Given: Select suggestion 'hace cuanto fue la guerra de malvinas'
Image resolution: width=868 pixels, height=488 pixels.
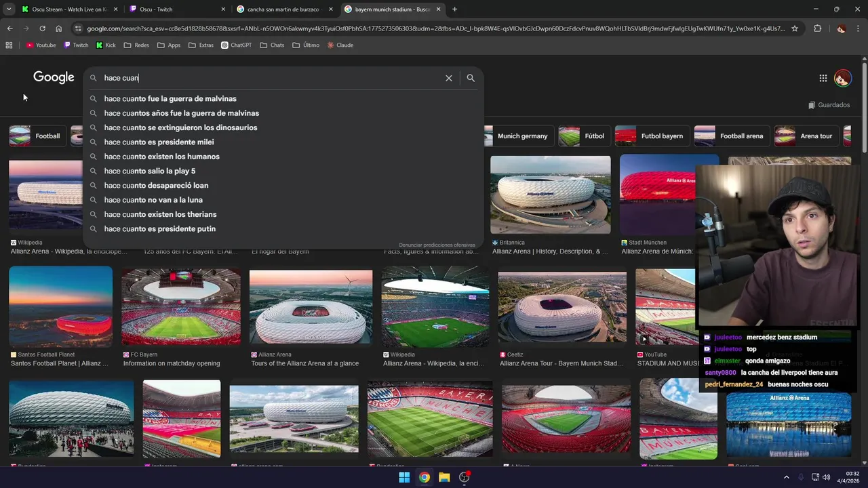Looking at the screenshot, I should (x=283, y=99).
